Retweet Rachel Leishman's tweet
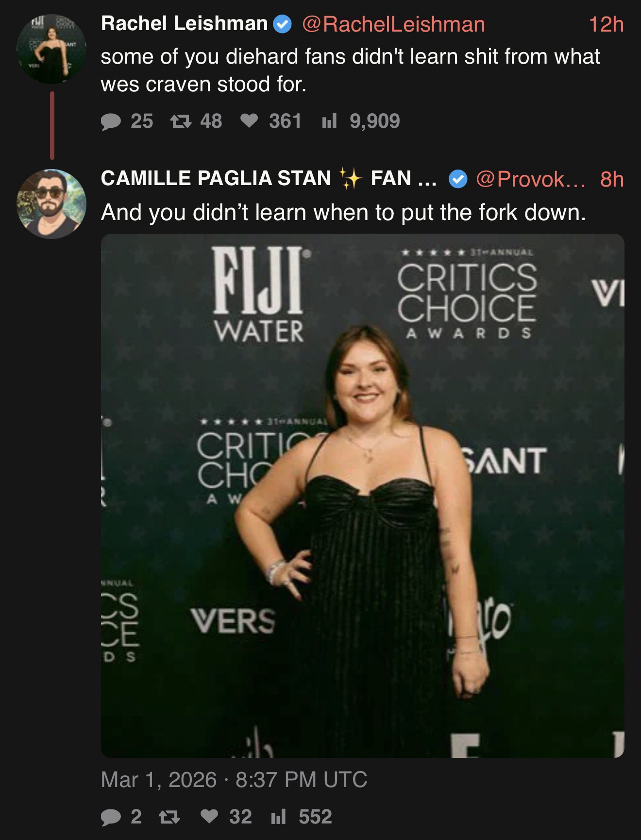Image resolution: width=641 pixels, height=840 pixels. click(180, 121)
